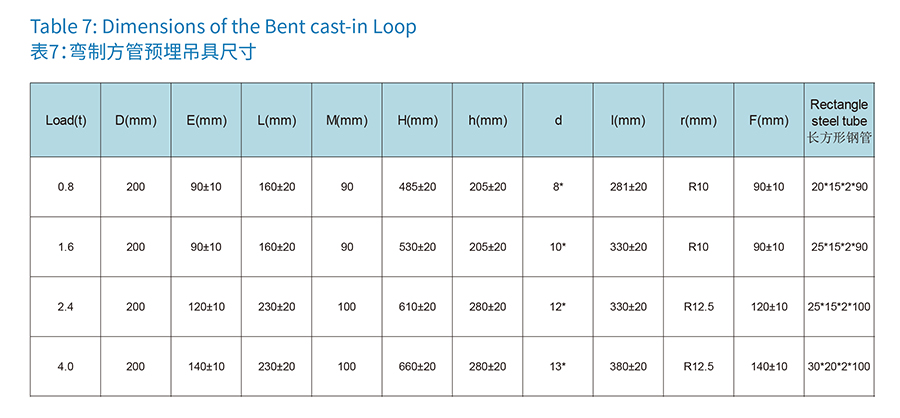Click the 13* value in d column

point(558,367)
